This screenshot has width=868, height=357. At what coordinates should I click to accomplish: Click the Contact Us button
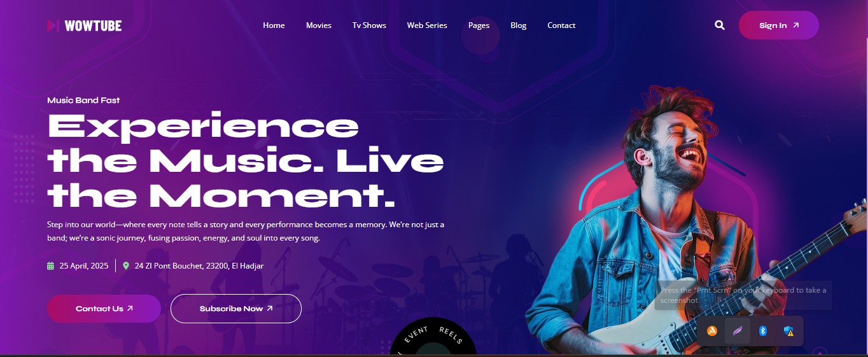104,309
